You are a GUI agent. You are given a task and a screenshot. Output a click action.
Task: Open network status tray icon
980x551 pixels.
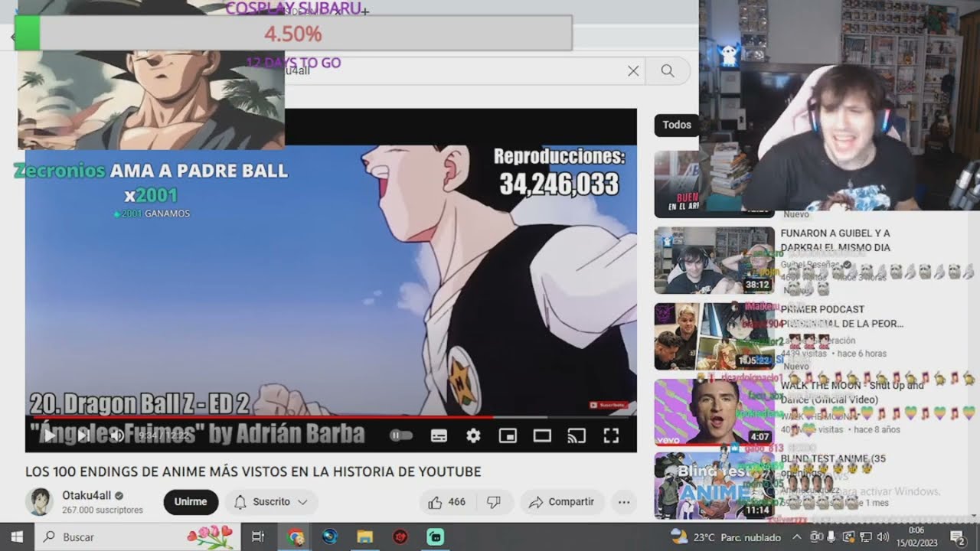865,537
